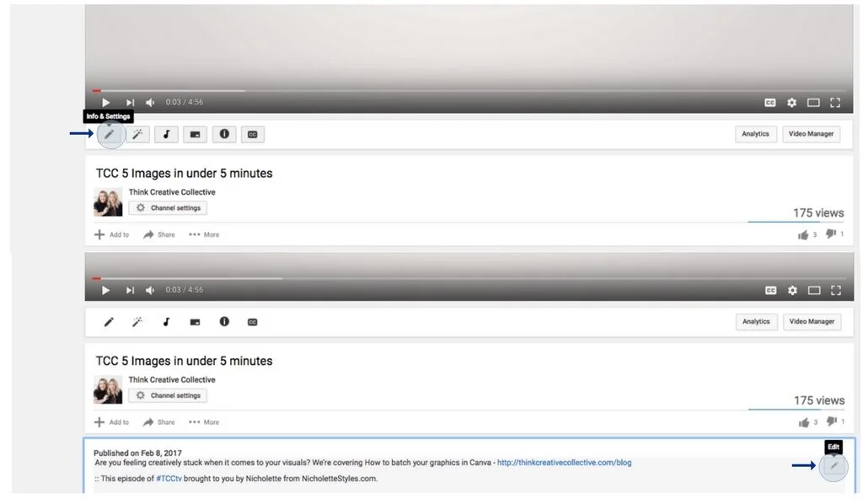Click magic wand icon in lower toolbar

coord(137,322)
